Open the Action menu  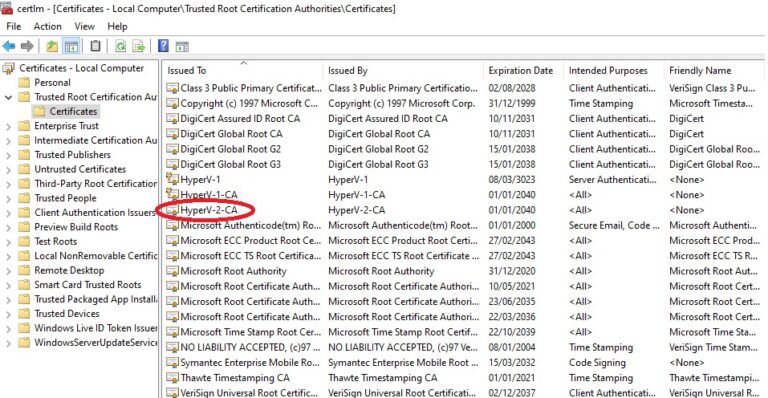tap(48, 26)
